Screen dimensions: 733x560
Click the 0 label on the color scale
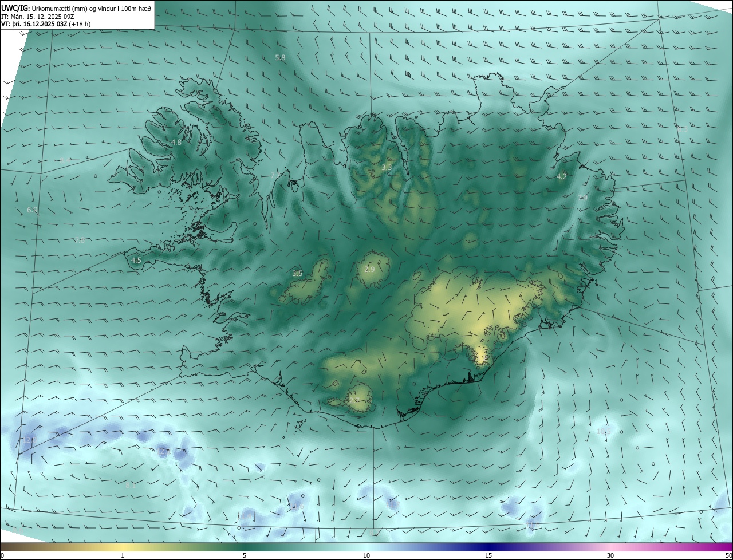[2, 555]
